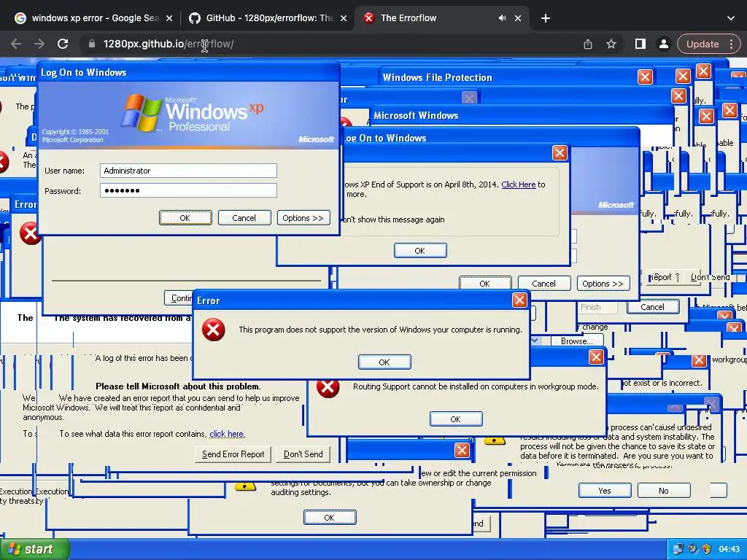Click OK in the Administrator Log On dialog
This screenshot has height=560, width=747.
tap(185, 218)
